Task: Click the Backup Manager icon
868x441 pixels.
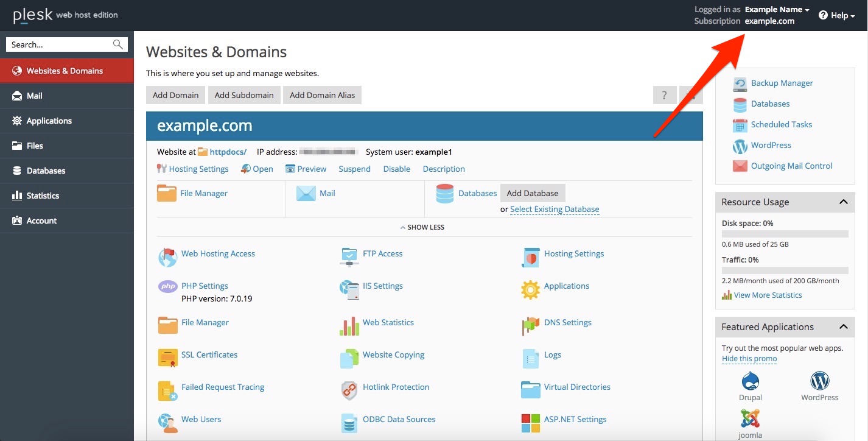Action: click(740, 83)
